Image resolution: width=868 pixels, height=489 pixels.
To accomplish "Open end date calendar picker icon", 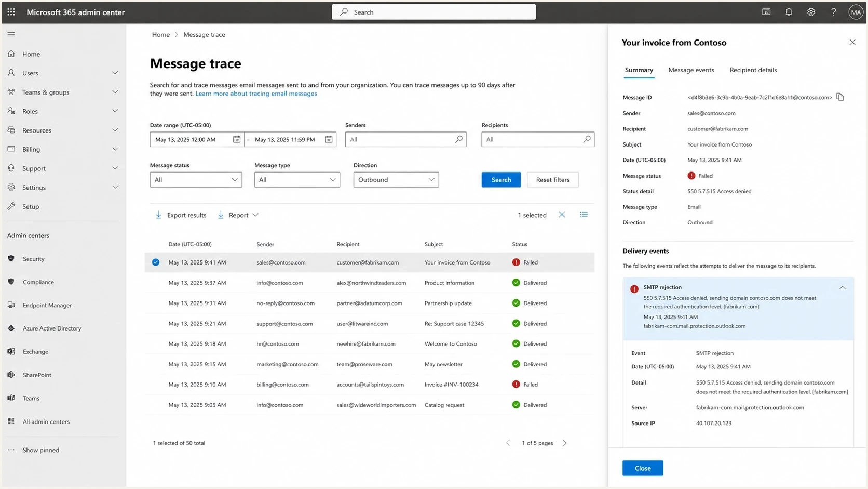I will click(x=329, y=139).
